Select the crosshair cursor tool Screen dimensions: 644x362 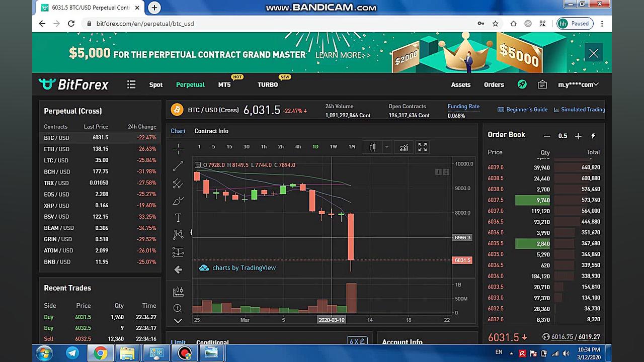(x=178, y=148)
